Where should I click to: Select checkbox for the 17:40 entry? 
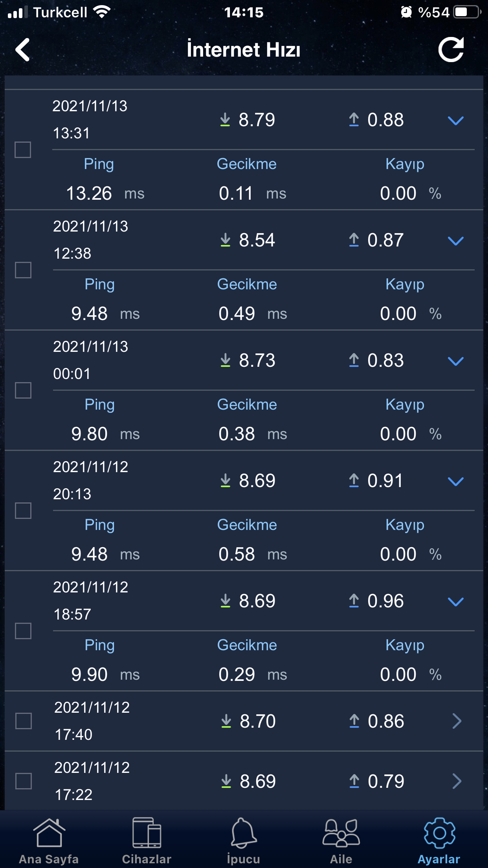click(24, 721)
